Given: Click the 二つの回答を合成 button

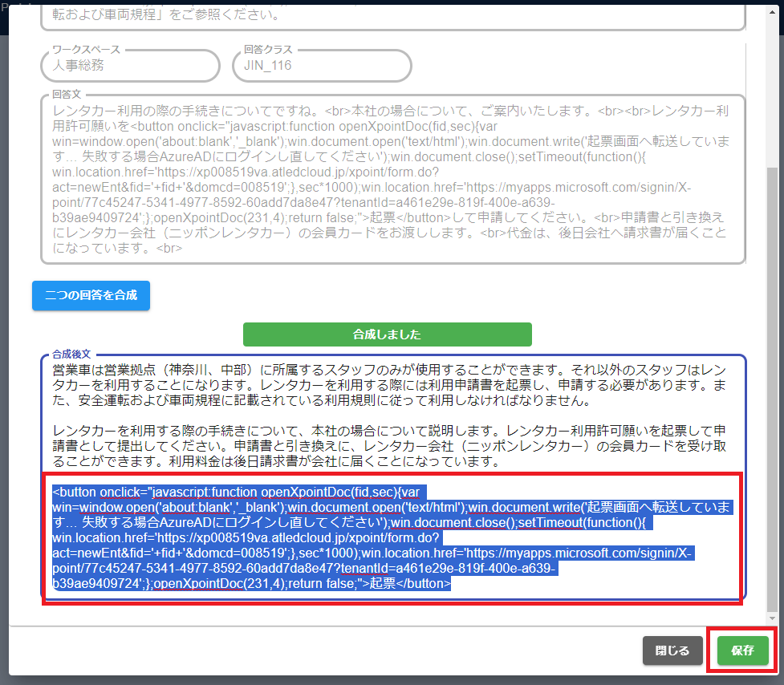Looking at the screenshot, I should 91,294.
